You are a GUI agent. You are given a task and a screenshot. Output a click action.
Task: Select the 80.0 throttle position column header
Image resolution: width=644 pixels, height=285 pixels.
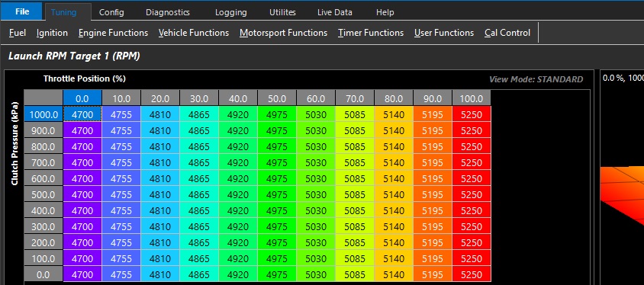pyautogui.click(x=394, y=98)
